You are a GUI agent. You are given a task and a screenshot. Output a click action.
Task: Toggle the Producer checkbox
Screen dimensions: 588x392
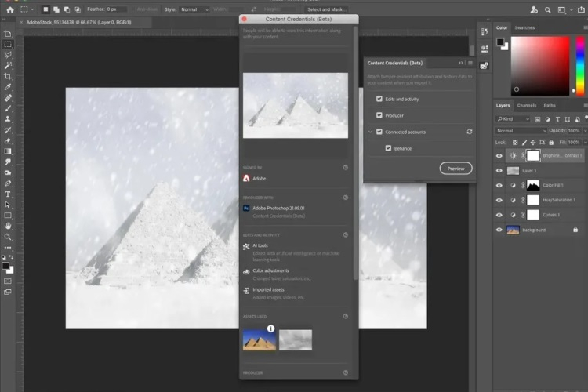pos(379,115)
